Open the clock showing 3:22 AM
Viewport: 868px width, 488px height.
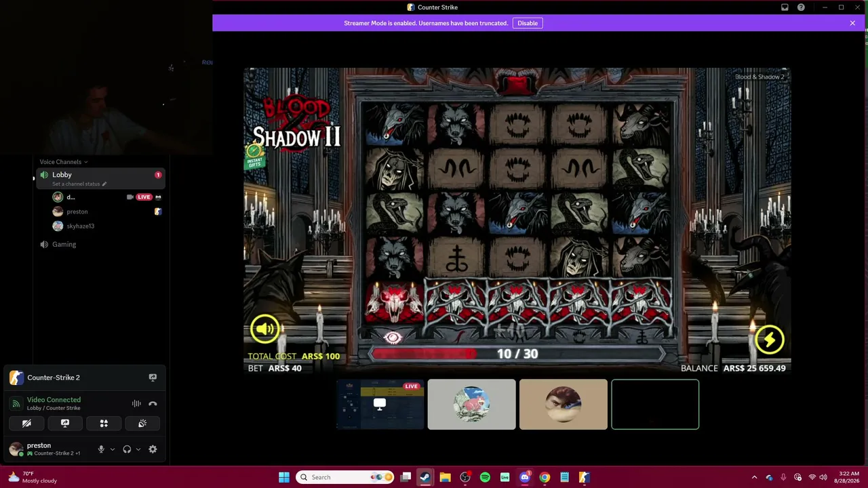(848, 477)
